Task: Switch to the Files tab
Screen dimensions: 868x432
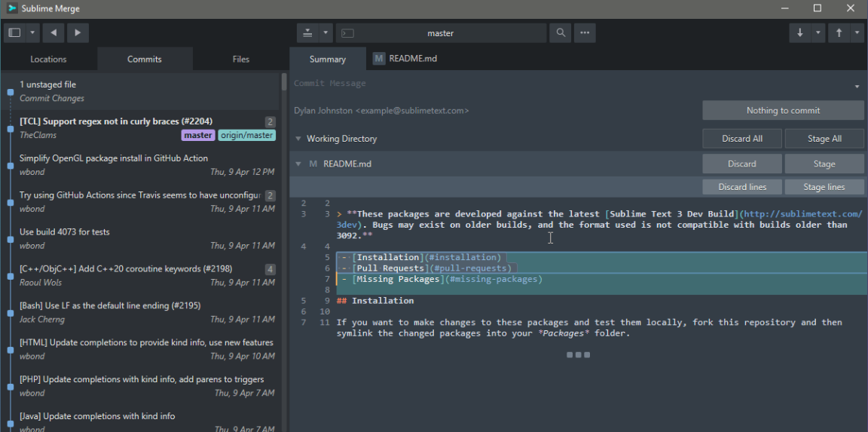Action: [241, 59]
